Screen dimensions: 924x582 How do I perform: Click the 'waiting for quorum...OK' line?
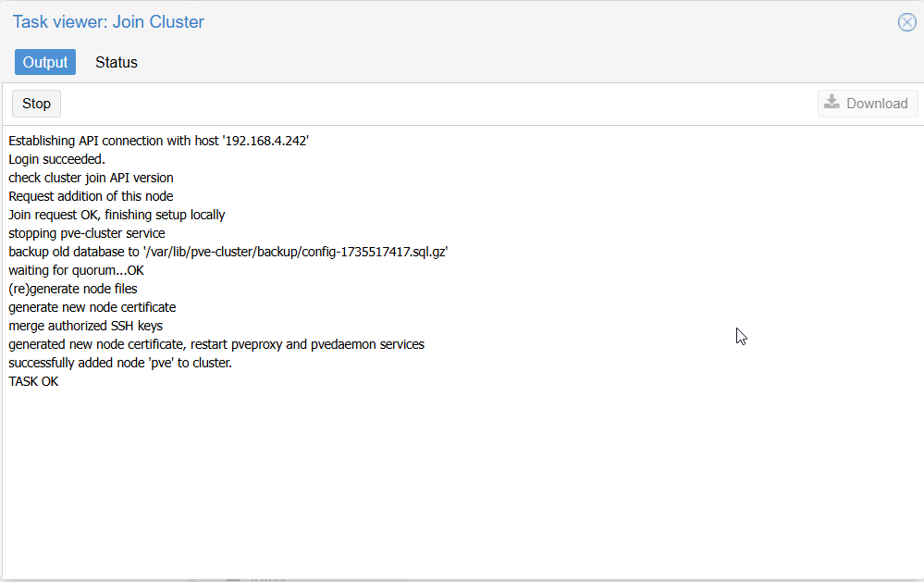pyautogui.click(x=76, y=271)
